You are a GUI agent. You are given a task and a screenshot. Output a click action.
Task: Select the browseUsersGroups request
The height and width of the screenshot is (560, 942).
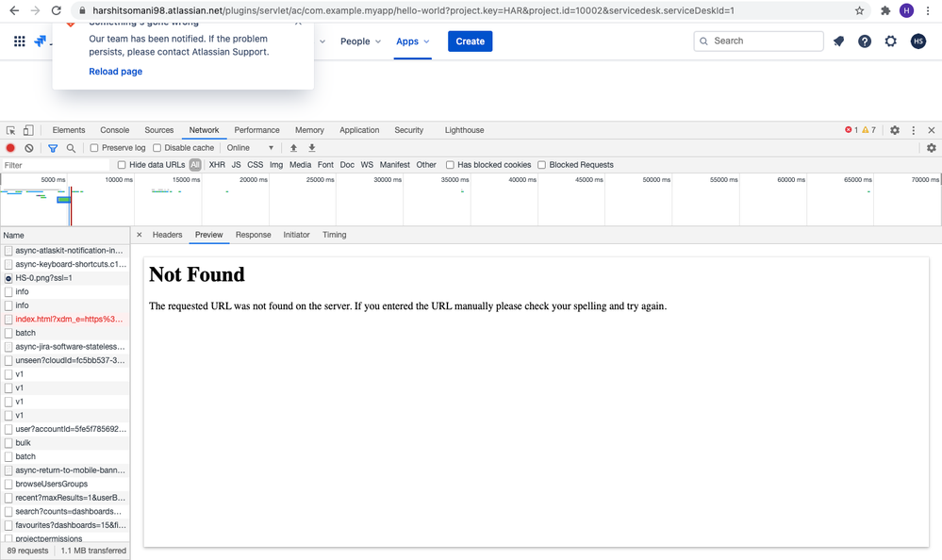tap(65, 484)
